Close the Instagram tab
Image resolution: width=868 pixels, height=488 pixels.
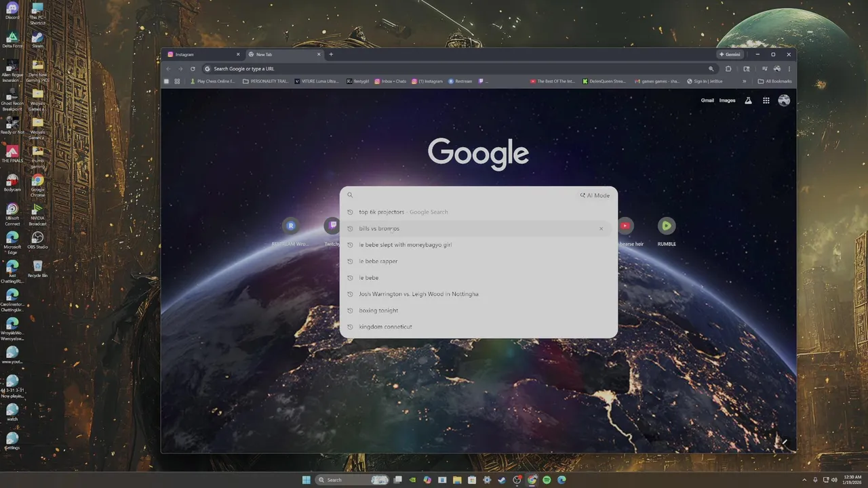coord(238,54)
